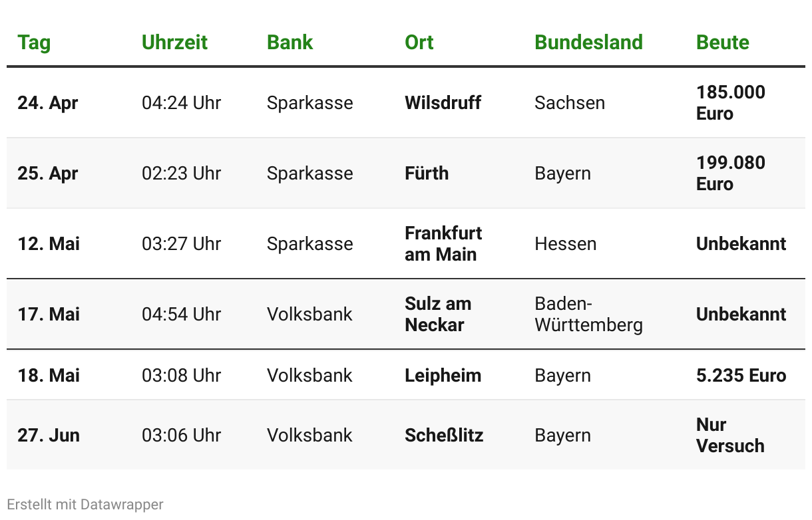Select the Baden-Württemberg cell
Image resolution: width=812 pixels, height=520 pixels.
coord(588,315)
